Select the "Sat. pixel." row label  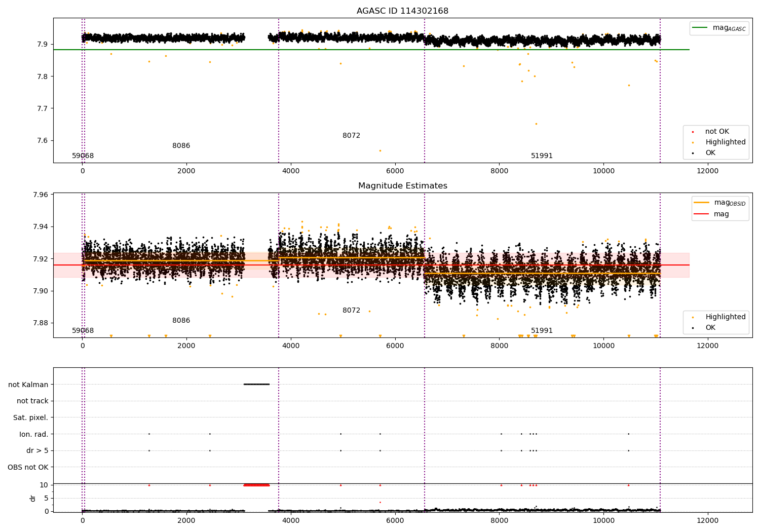click(x=31, y=417)
